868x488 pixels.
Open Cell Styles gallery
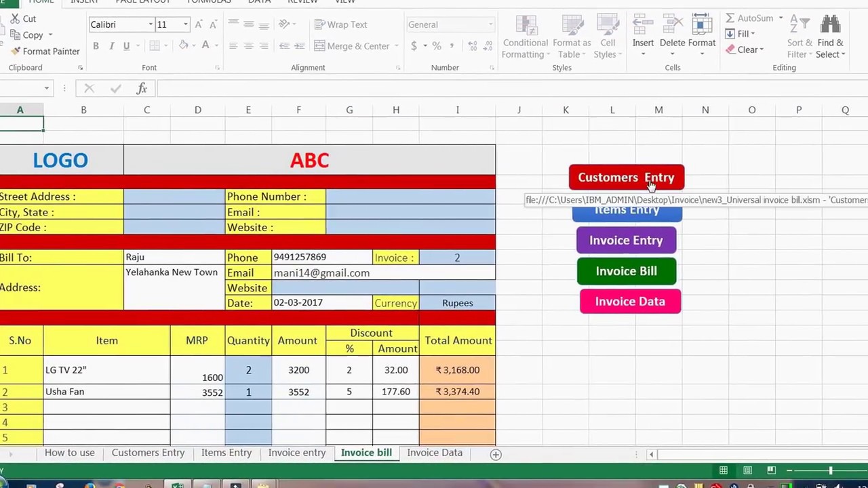click(608, 37)
